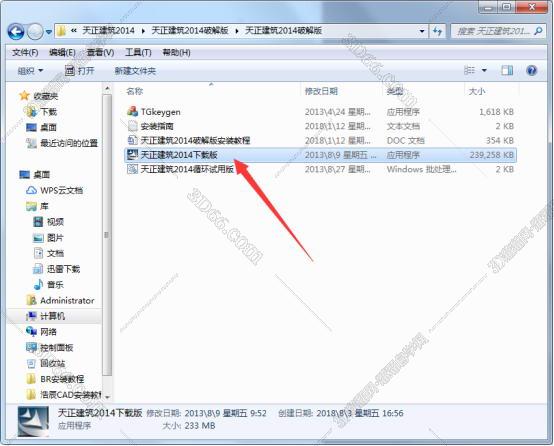Toggle the preview pane icon
The height and width of the screenshot is (446, 554).
coord(507,70)
